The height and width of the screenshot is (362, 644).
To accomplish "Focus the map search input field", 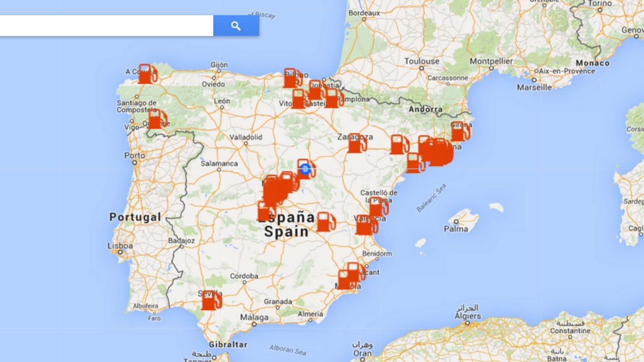I will [107, 26].
